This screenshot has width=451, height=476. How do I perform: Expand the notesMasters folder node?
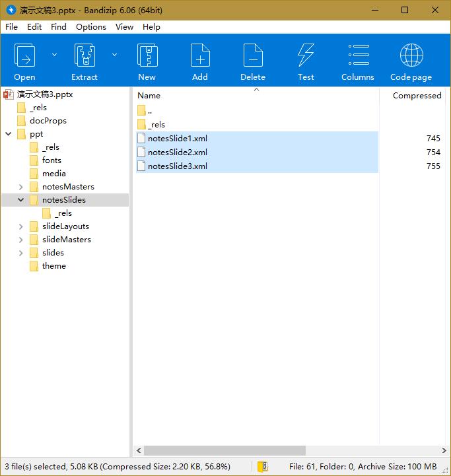coord(21,187)
